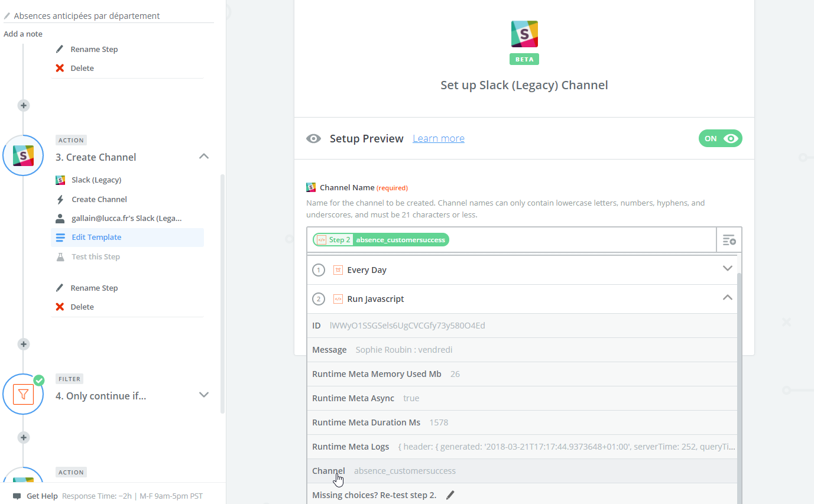Viewport: 814px width, 504px height.
Task: Open Get Help chat
Action: click(42, 496)
